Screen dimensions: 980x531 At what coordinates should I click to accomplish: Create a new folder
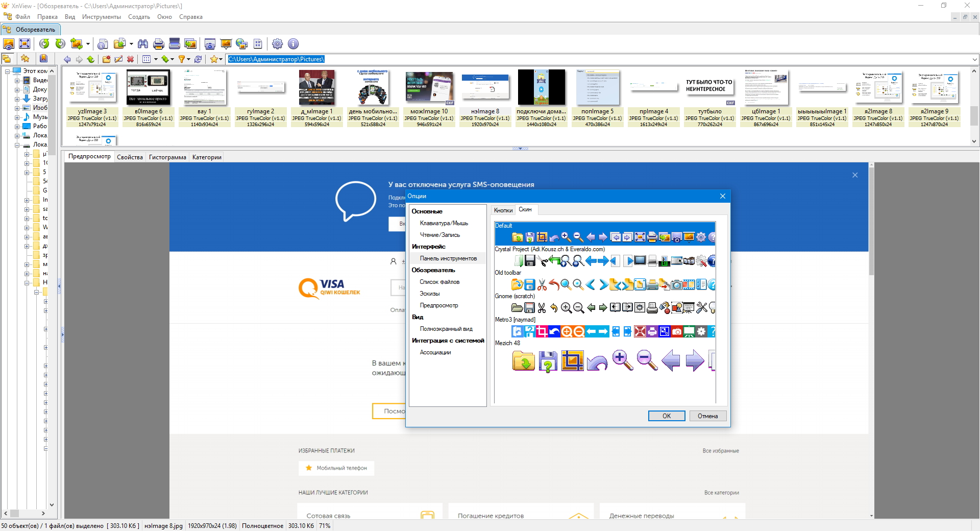point(106,59)
